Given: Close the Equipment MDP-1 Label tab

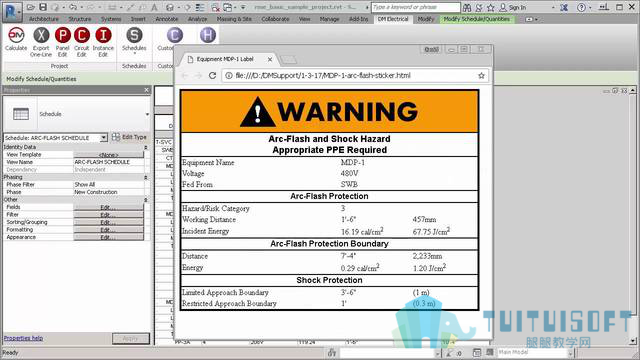Looking at the screenshot, I should (270, 60).
